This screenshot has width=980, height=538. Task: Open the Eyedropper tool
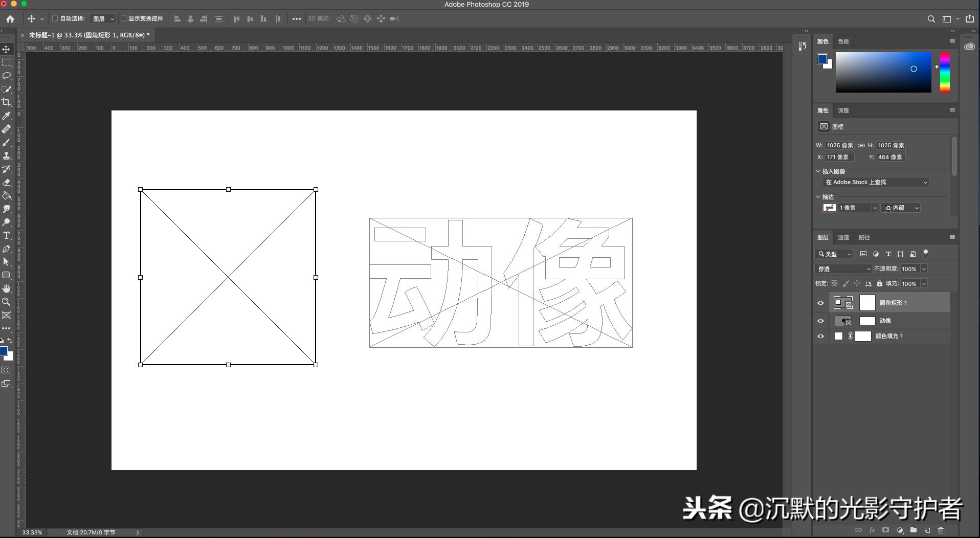click(x=7, y=116)
